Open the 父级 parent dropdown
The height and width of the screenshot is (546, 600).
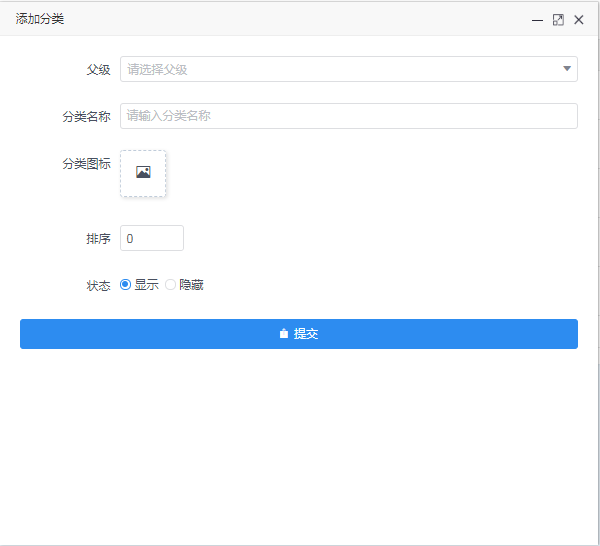[349, 69]
